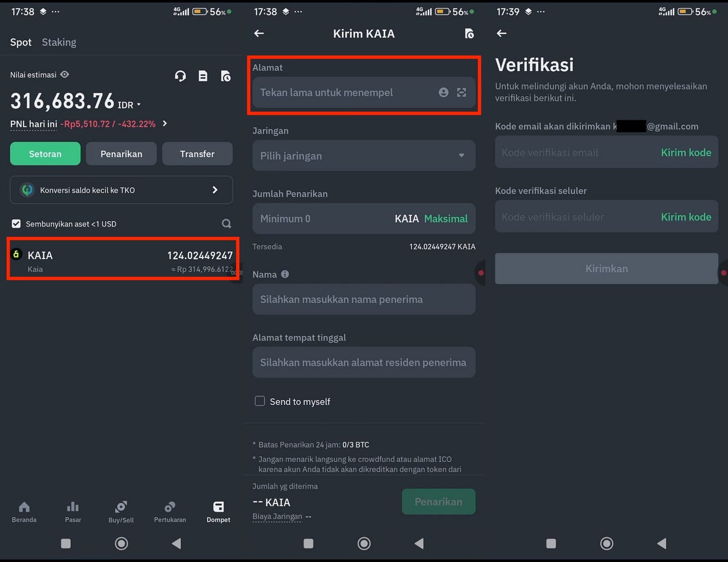The width and height of the screenshot is (728, 562).
Task: Open transaction history via the document-clock icon
Action: click(x=226, y=75)
